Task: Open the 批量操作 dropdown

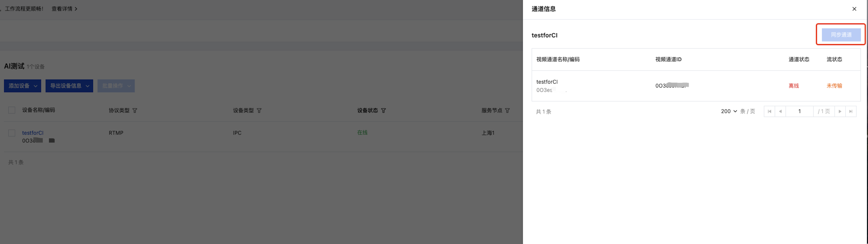Action: (x=116, y=86)
